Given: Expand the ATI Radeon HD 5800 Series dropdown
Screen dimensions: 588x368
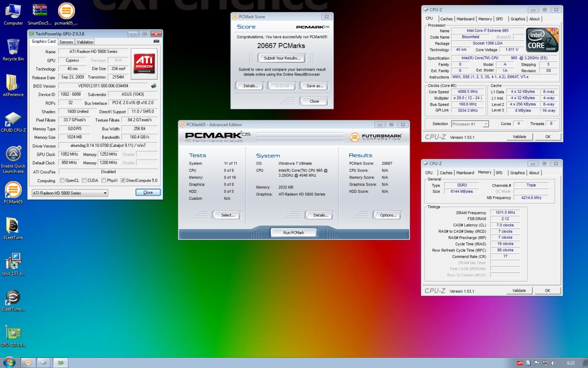Looking at the screenshot, I should 69,193.
